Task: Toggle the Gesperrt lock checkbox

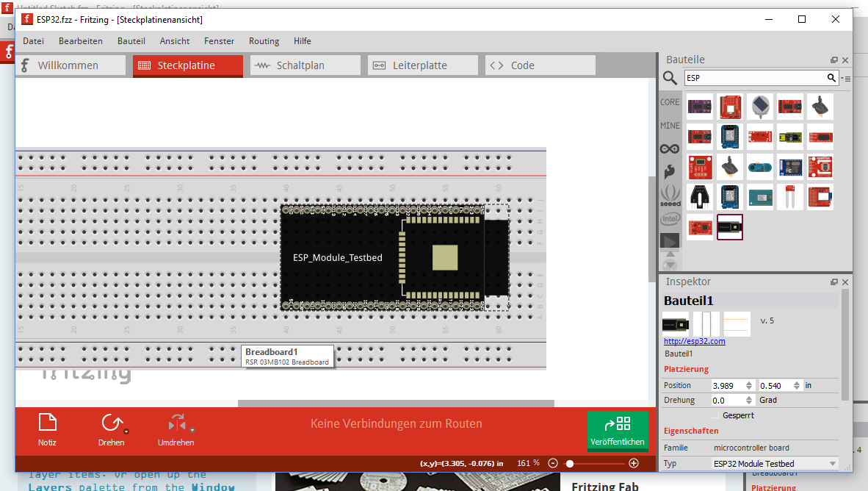Action: click(715, 415)
